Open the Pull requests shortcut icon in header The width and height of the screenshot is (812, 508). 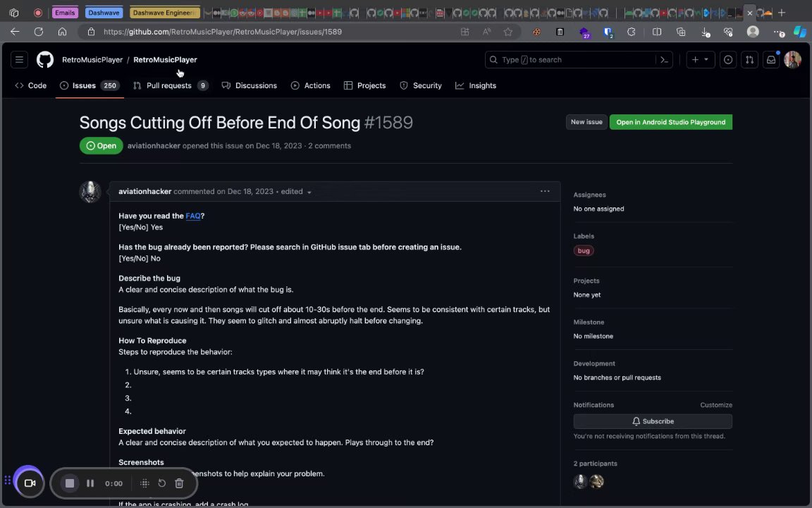tap(749, 59)
